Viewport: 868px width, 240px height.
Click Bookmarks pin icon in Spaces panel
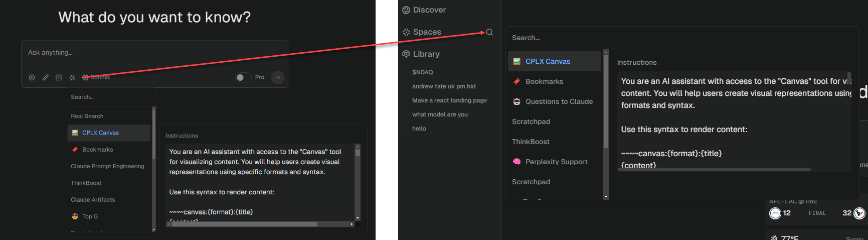pyautogui.click(x=516, y=81)
